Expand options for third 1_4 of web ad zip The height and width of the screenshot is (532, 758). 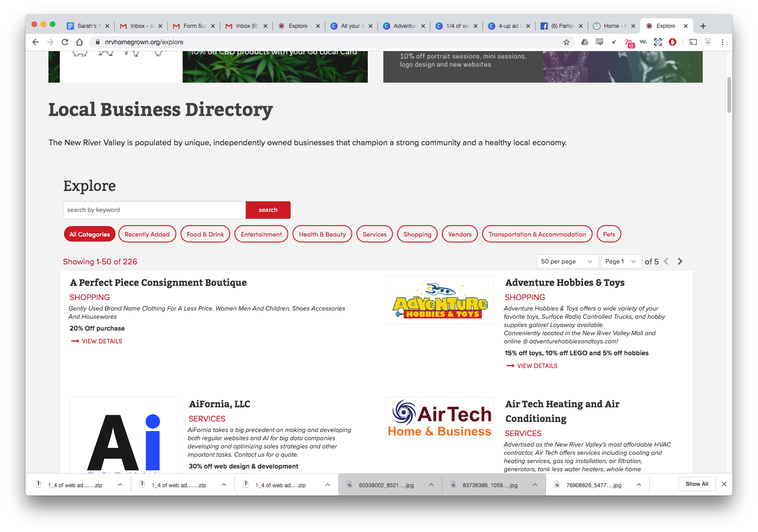tap(328, 485)
